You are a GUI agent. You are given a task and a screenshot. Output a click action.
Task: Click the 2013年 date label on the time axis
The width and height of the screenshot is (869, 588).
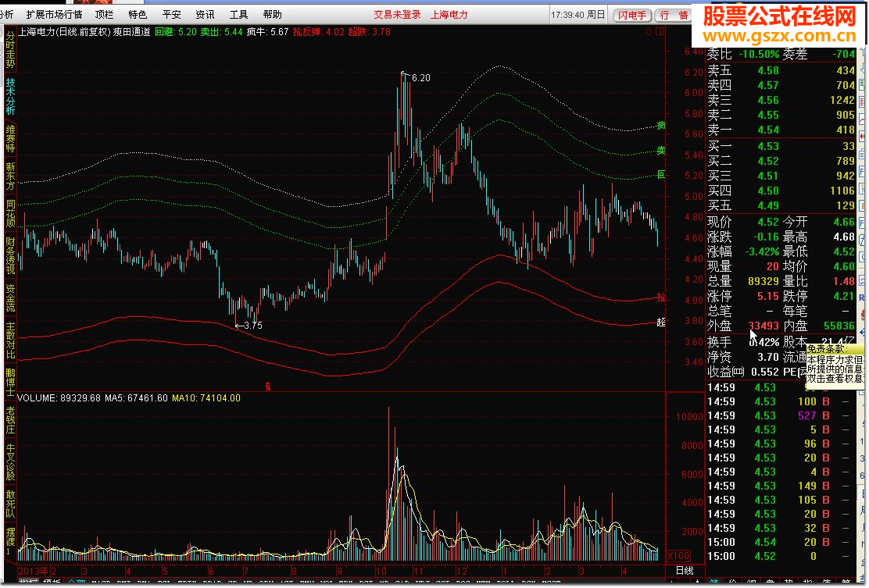(x=34, y=571)
